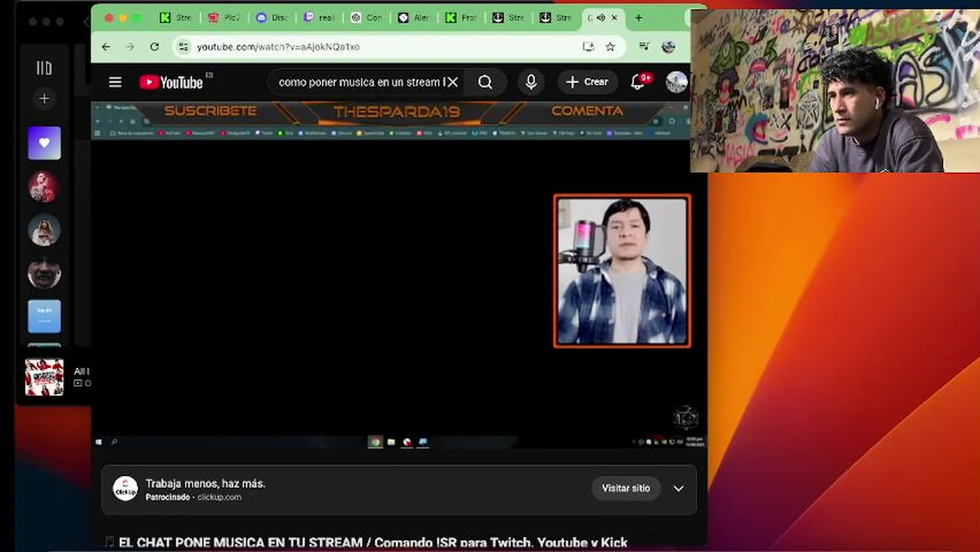The image size is (980, 552).
Task: Click the install app icon in address bar
Action: click(588, 47)
